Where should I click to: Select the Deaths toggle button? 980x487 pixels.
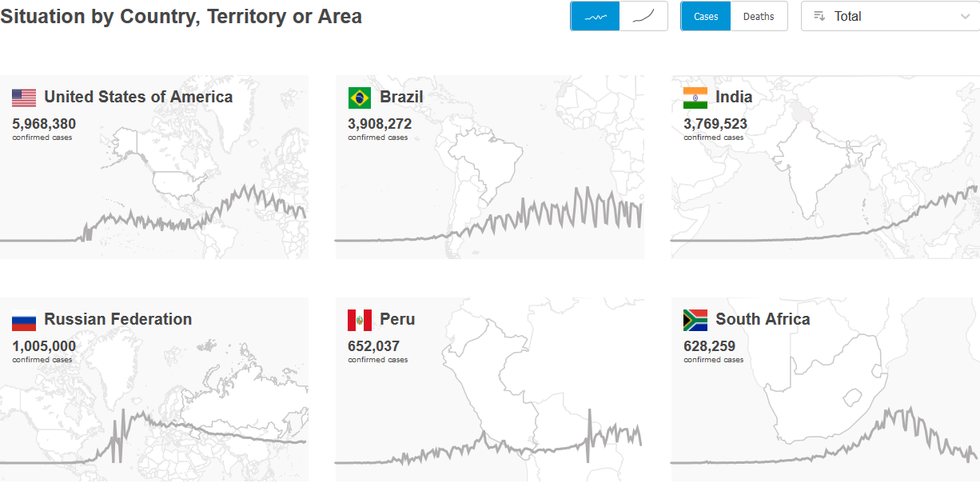click(x=759, y=16)
